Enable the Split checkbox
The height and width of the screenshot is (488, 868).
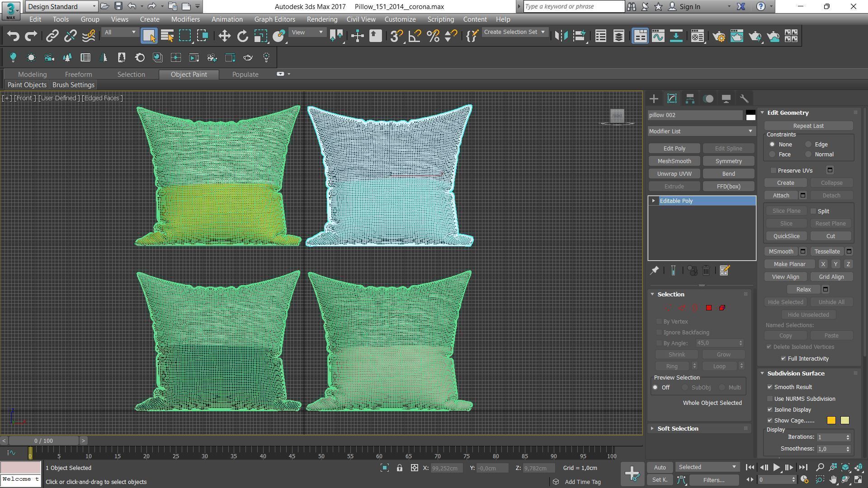click(x=813, y=211)
